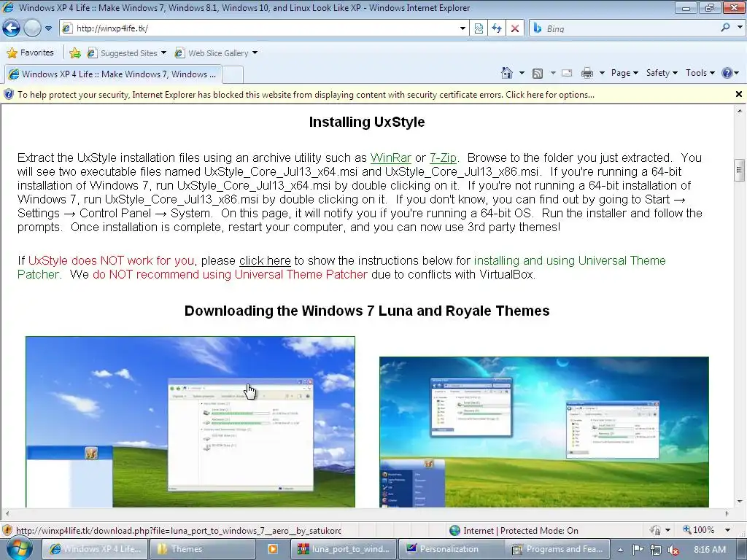Screen dimensions: 747x560
Task: Open the Tools menu
Action: coord(700,73)
